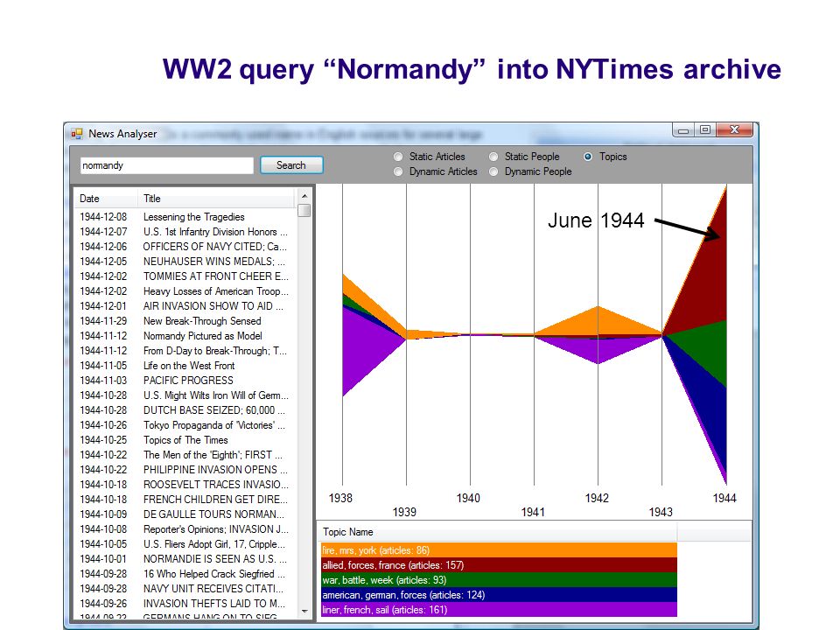
Task: Close the News Analyser window
Action: click(734, 130)
